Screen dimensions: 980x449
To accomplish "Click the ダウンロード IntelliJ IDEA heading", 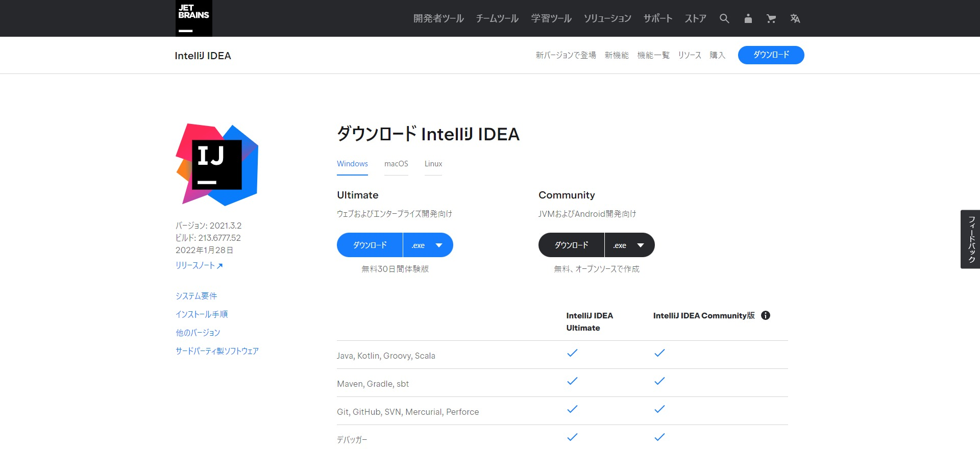I will coord(428,134).
